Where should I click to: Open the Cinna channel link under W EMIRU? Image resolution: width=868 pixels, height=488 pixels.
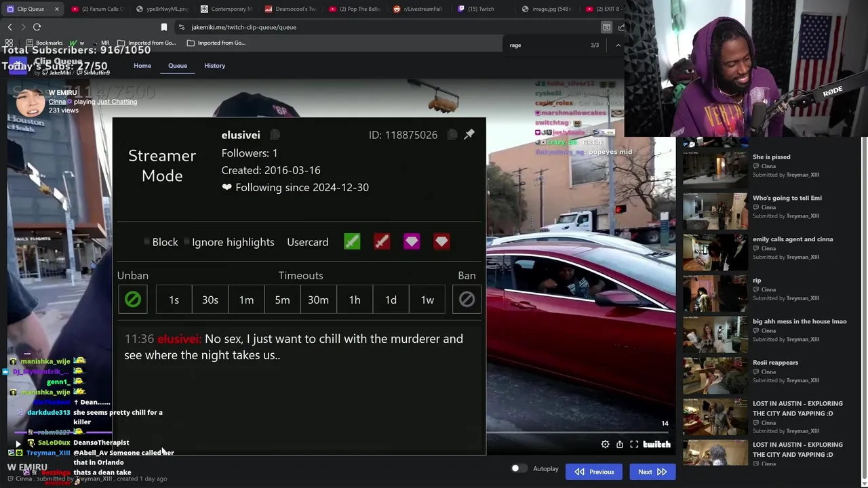click(x=57, y=102)
